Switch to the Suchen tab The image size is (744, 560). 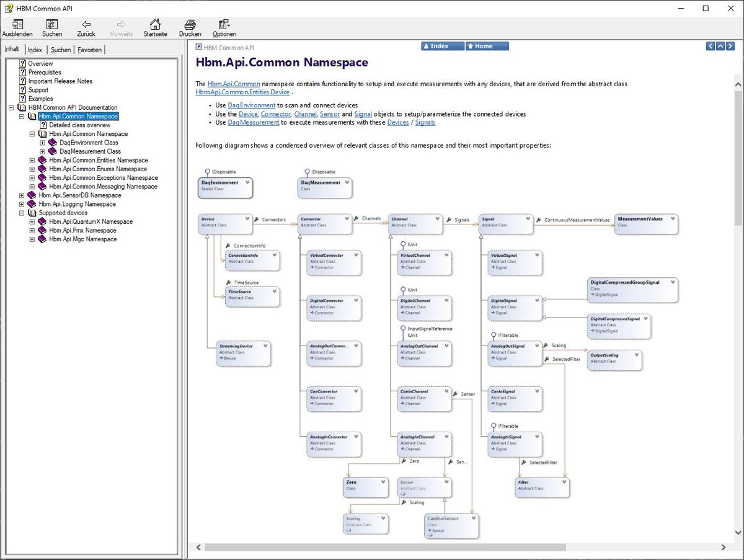click(61, 50)
